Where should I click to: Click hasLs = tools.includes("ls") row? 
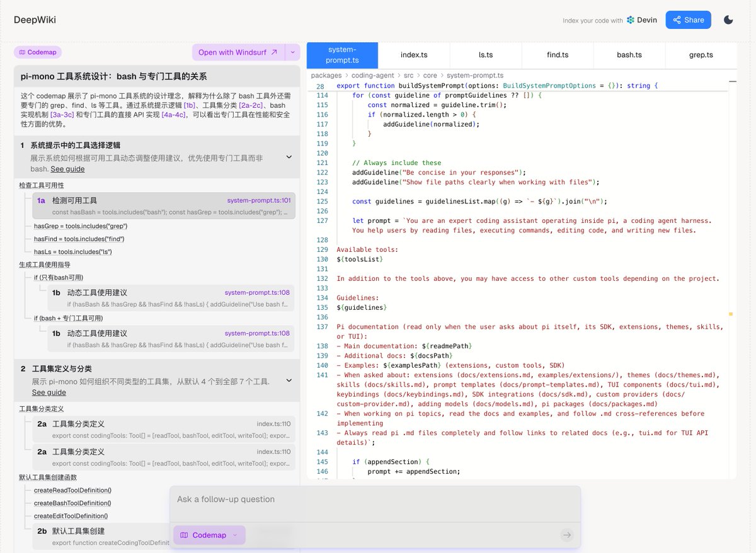click(x=72, y=252)
